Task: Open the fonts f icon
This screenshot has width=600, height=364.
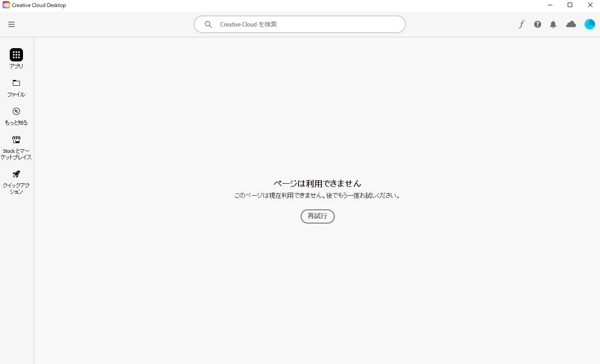Action: tap(521, 24)
